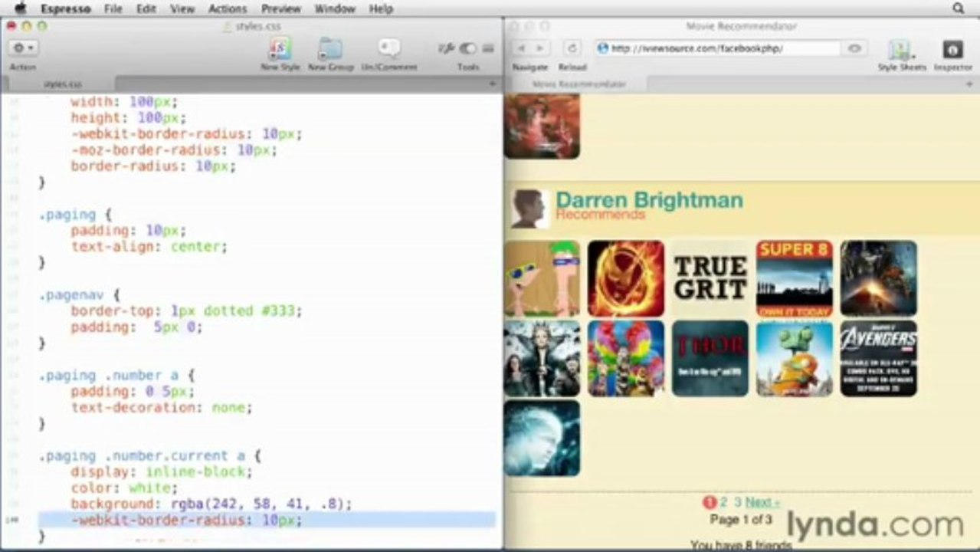The width and height of the screenshot is (980, 552).
Task: Click the .paging .number.current a selector line
Action: coord(150,455)
